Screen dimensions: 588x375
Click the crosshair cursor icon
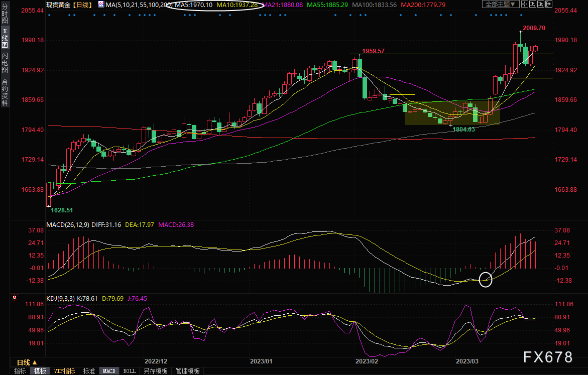525,4
